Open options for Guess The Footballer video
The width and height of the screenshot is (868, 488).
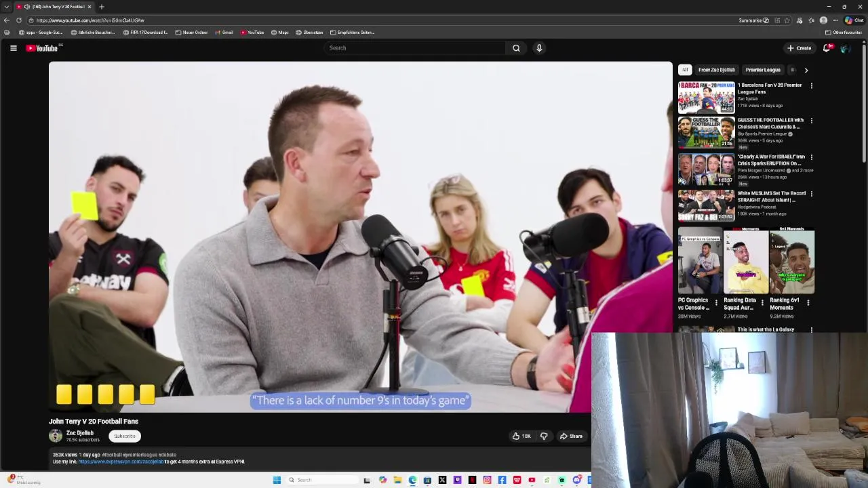point(811,121)
